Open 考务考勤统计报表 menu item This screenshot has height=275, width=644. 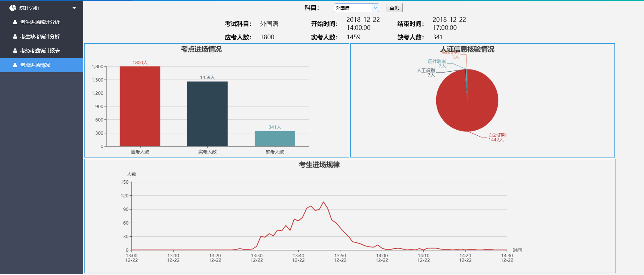42,51
